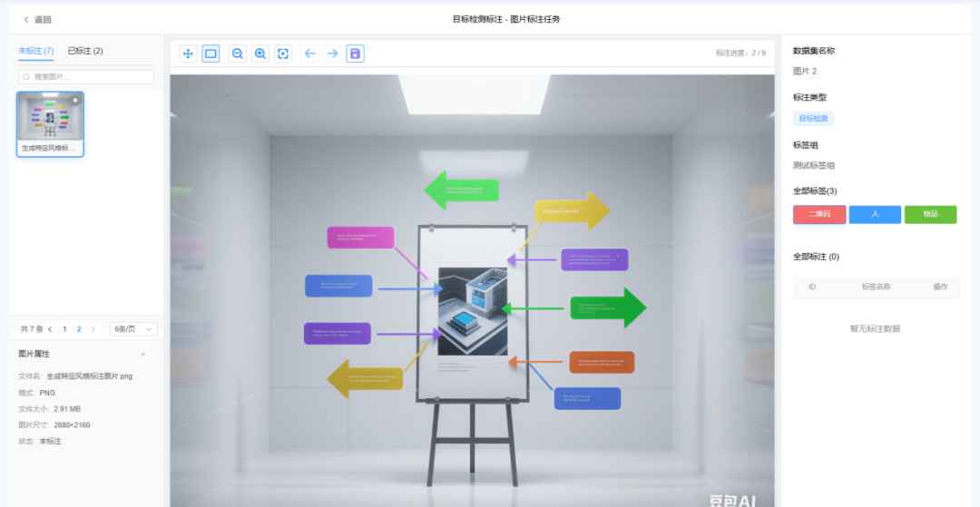The image size is (980, 507).
Task: Zoom out the image canvas
Action: click(238, 54)
